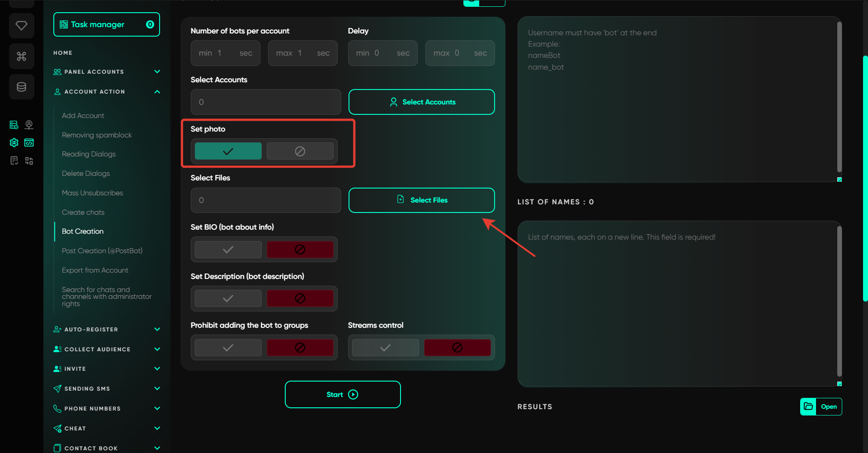
Task: Click the gear settings sidebar icon
Action: click(14, 143)
